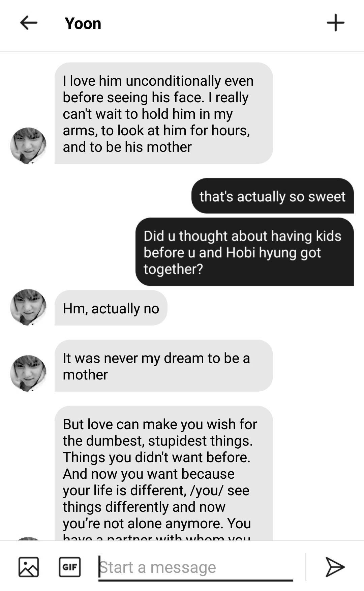Open Yoon's avatar beside first message
The image size is (364, 591).
tap(28, 145)
